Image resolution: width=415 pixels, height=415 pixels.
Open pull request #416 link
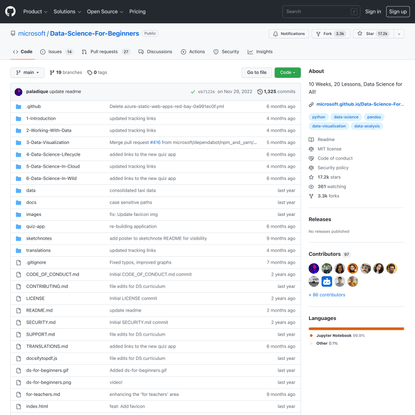point(155,142)
